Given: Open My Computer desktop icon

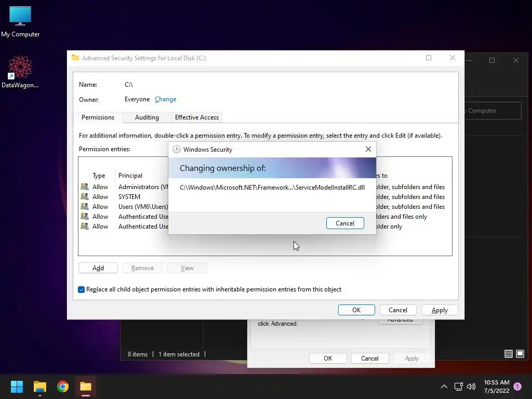Looking at the screenshot, I should [x=20, y=22].
